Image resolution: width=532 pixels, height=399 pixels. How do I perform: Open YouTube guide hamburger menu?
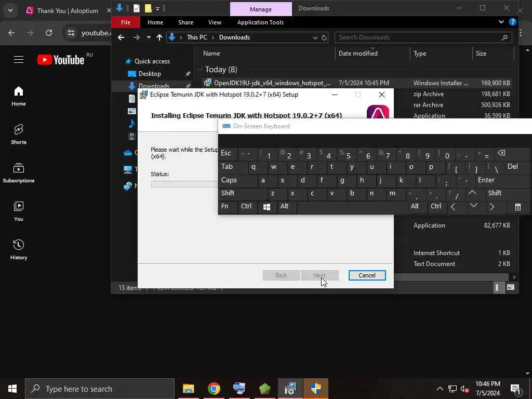(19, 60)
